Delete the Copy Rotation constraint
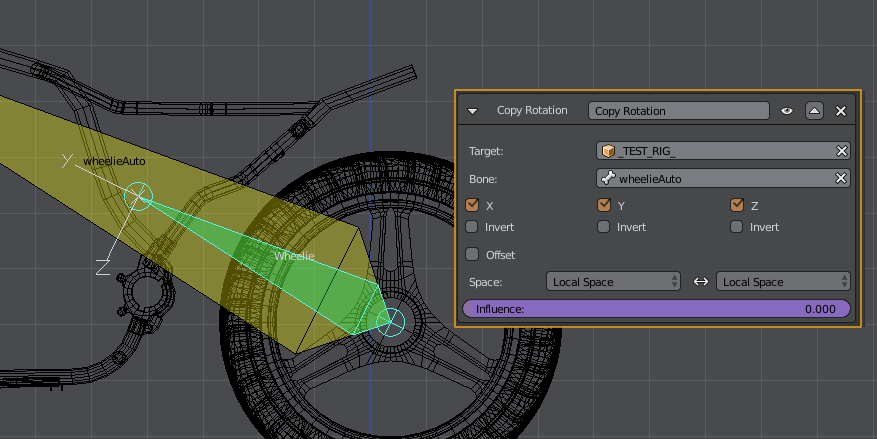This screenshot has width=877, height=439. pos(841,111)
